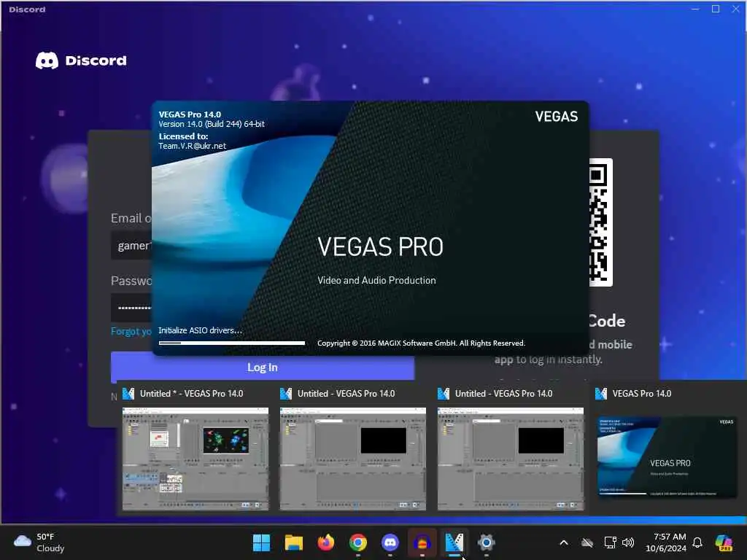Click the 'Version 14.0 (Build 244) 64-bit' text
Viewport: 747px width, 560px height.
[x=212, y=124]
